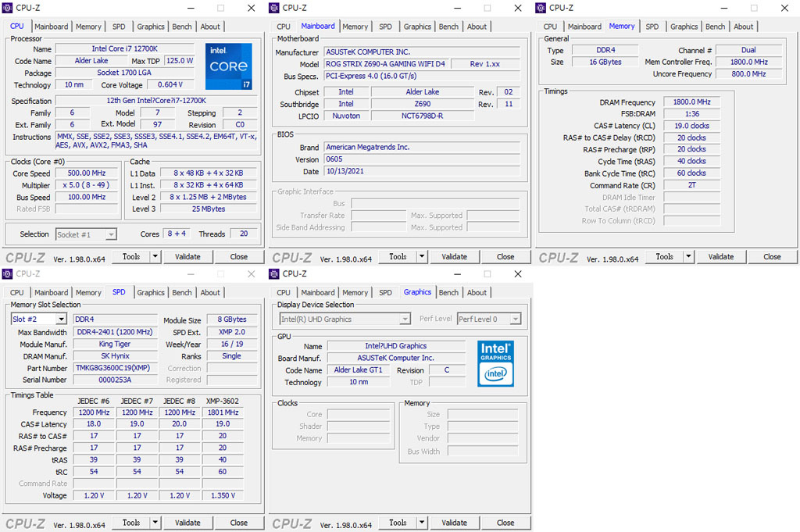
Task: Open the Tools dropdown arrow in the Graphics window
Action: (x=422, y=523)
